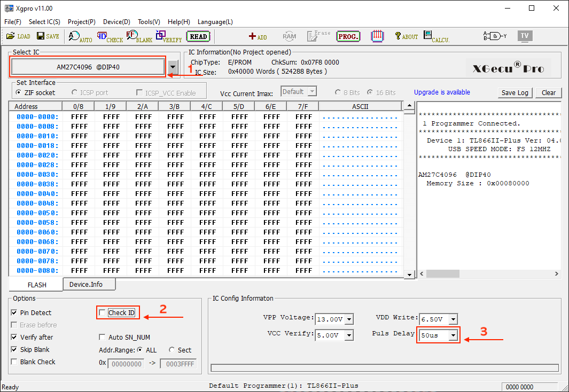Click the logic gate test icon

click(495, 36)
